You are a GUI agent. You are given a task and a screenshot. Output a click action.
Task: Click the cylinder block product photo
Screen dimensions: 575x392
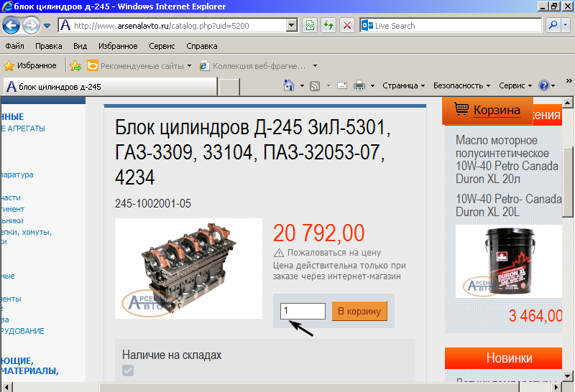click(188, 269)
